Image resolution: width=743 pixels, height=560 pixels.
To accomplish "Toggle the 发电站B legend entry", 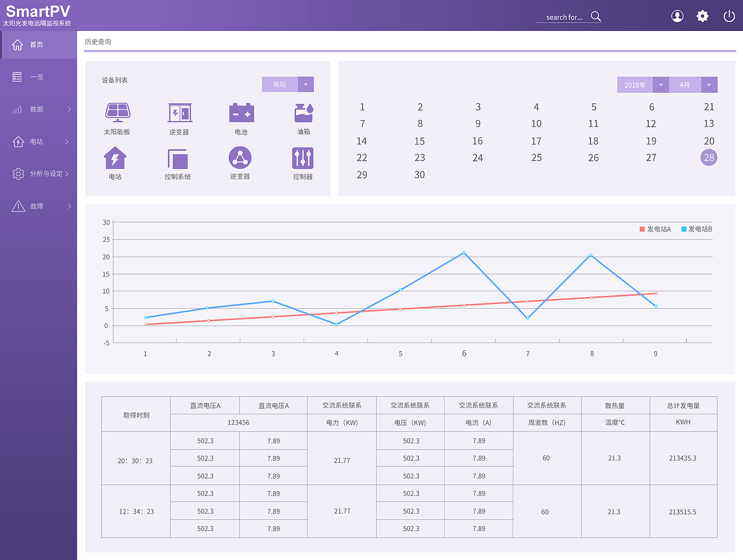I will click(697, 229).
